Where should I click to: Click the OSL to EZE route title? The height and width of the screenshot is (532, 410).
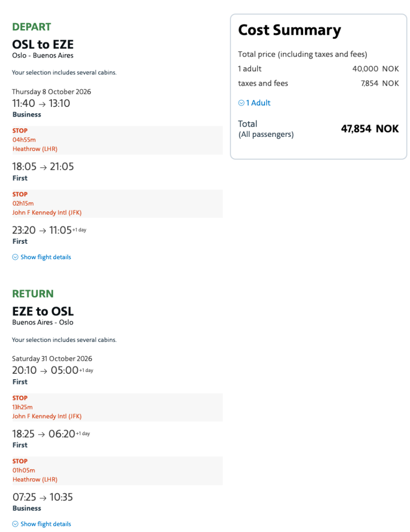coord(43,44)
